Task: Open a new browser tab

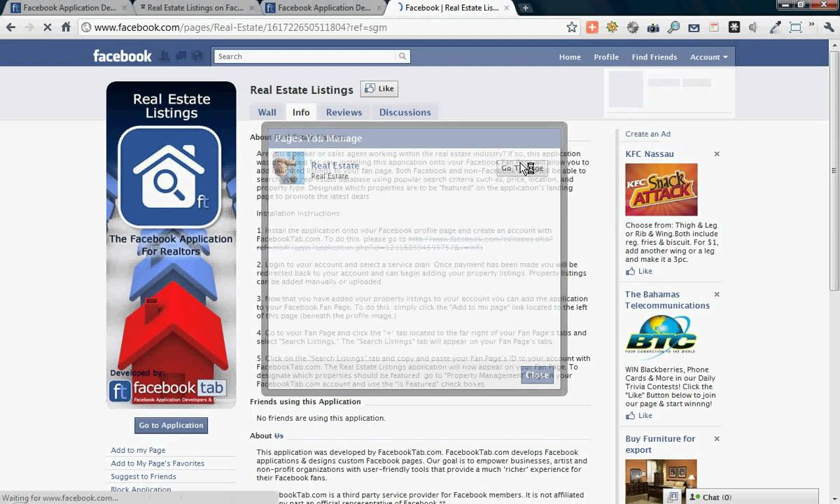Action: [525, 8]
